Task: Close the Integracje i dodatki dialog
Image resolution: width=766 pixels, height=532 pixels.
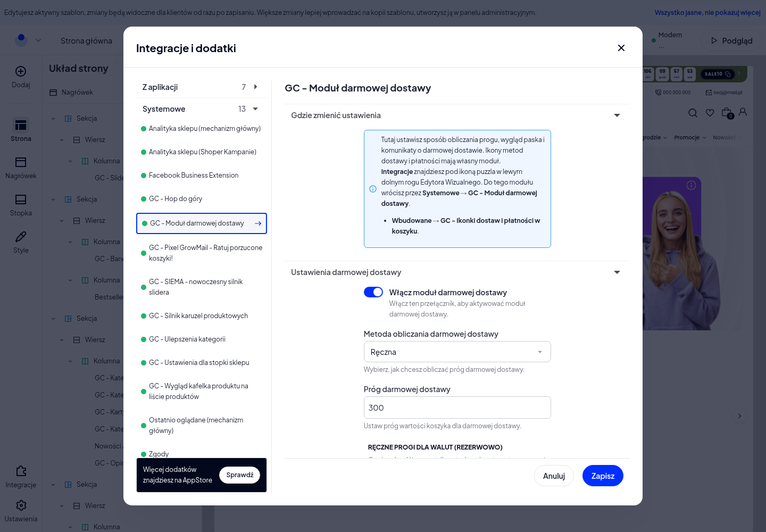Action: [621, 48]
